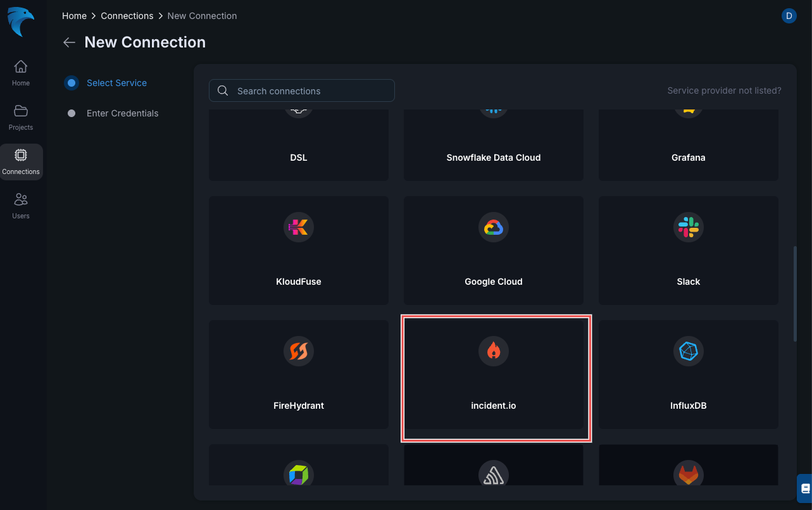Go back using the back arrow
This screenshot has width=812, height=510.
[69, 42]
